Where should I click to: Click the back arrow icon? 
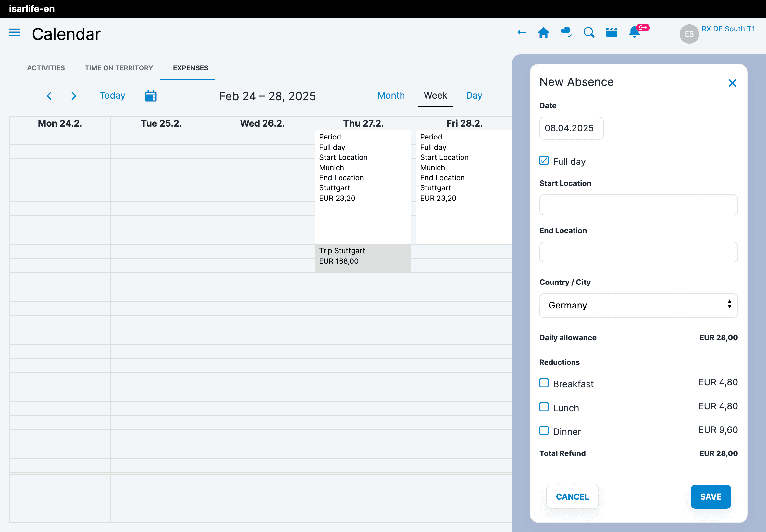pos(522,33)
